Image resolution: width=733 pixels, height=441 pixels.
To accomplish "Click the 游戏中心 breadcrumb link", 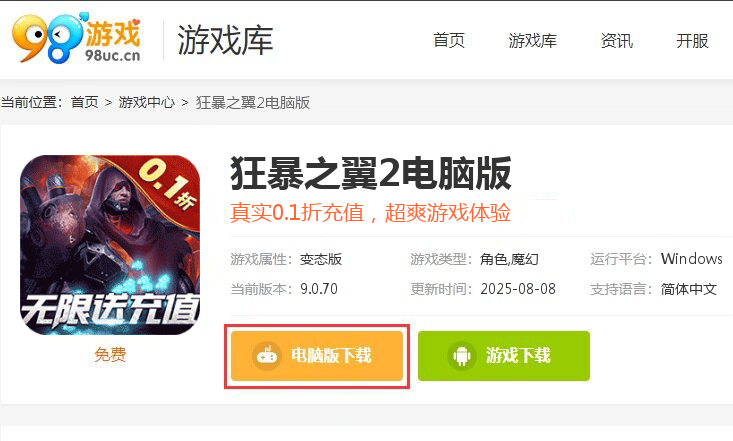I will point(147,102).
